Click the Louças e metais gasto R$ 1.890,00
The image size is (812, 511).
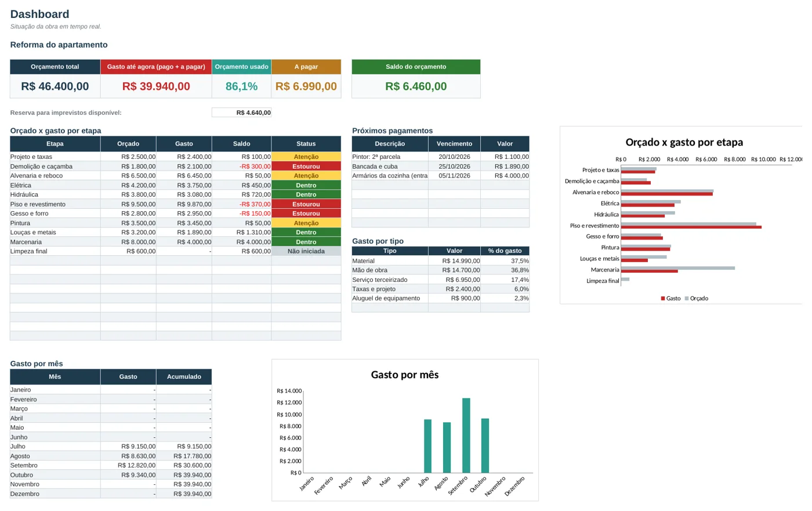pos(184,233)
